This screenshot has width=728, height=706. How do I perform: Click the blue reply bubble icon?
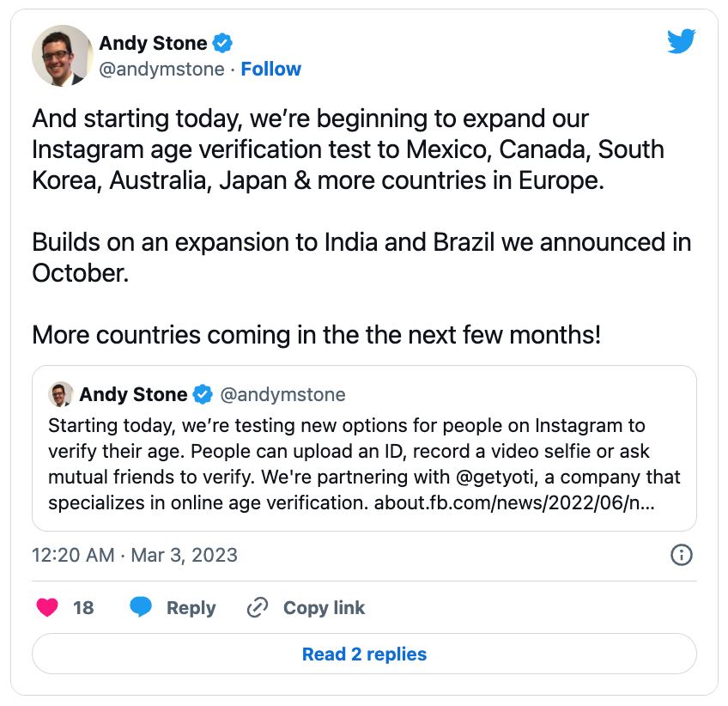point(141,608)
